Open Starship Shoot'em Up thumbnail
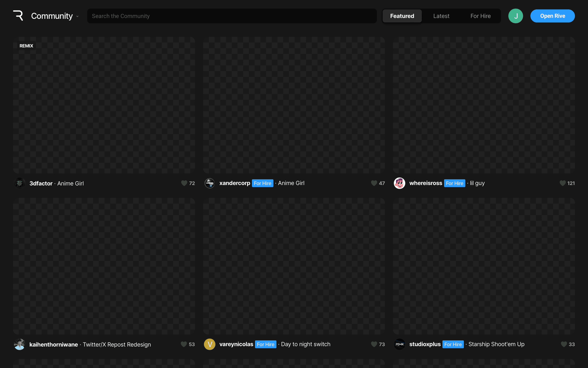Image resolution: width=588 pixels, height=368 pixels. (484, 266)
